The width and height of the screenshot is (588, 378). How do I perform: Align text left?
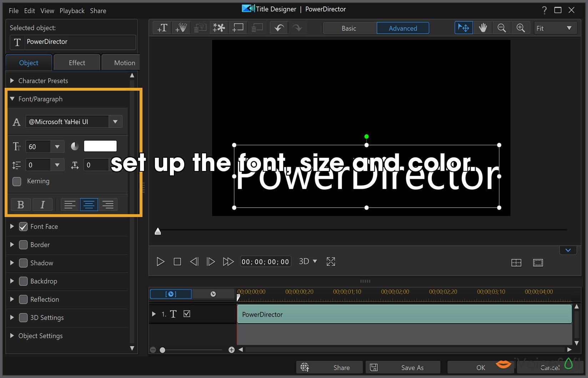coord(70,205)
